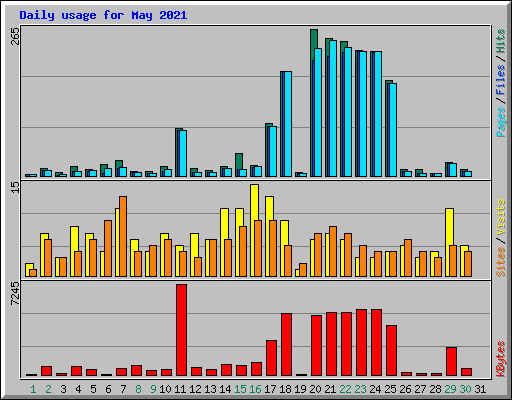
Task: Click the red KBytes bar for day 17
Action: pos(271,358)
